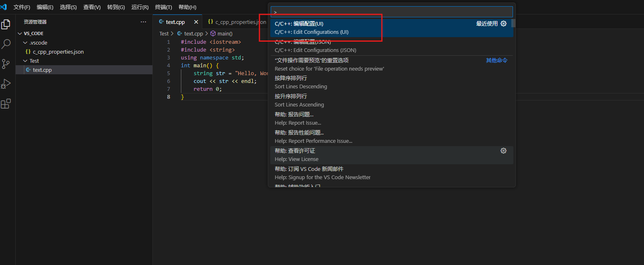Click the command palette list scrollbar
Screen dimensions: 644x265
coord(513,23)
